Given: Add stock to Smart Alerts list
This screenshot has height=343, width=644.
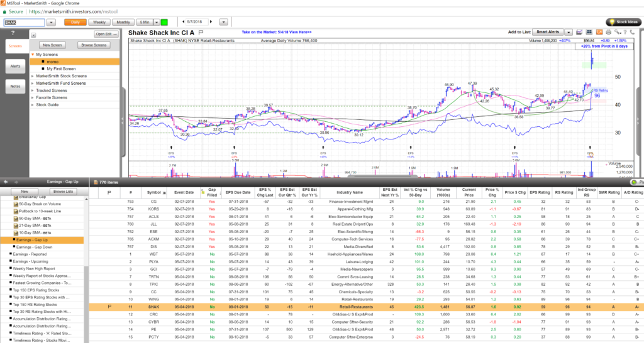Looking at the screenshot, I should (x=548, y=32).
